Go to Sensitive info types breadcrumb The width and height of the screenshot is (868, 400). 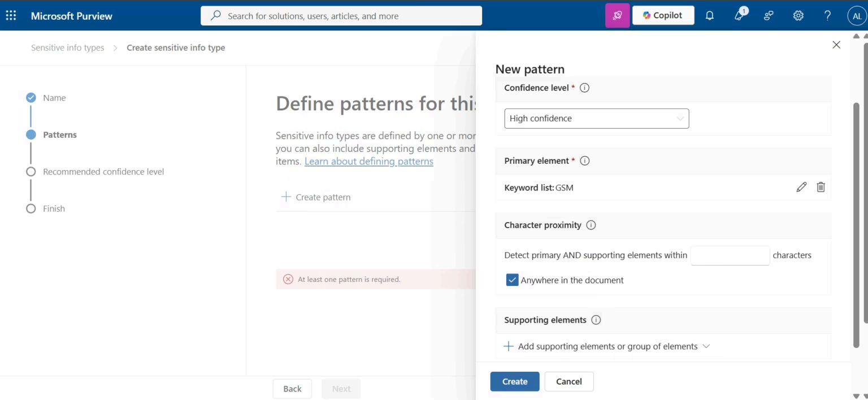pyautogui.click(x=68, y=47)
